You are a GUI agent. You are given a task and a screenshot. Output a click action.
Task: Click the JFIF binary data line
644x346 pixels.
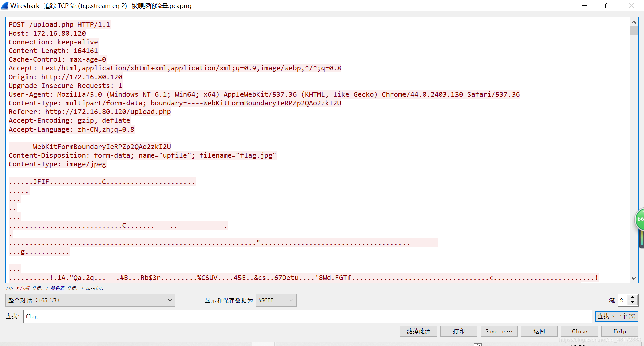tap(102, 182)
